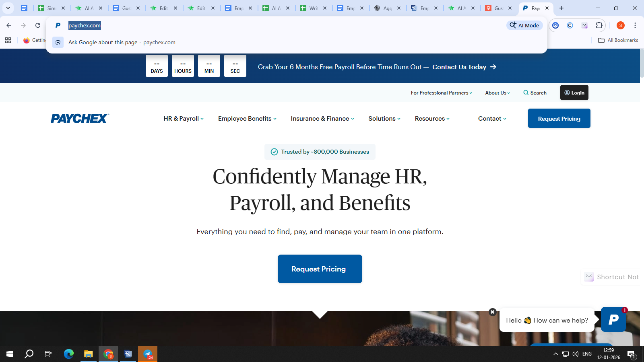
Task: Click the SEC countdown box
Action: 235,66
